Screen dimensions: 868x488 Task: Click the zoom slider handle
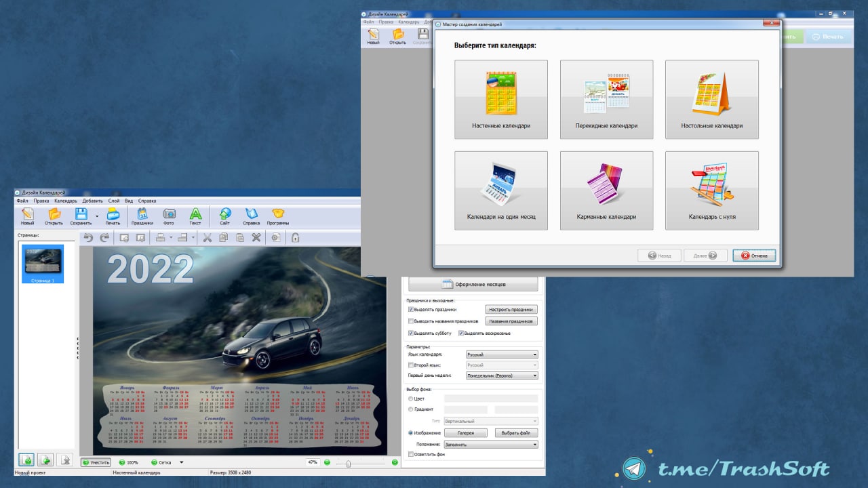(348, 463)
